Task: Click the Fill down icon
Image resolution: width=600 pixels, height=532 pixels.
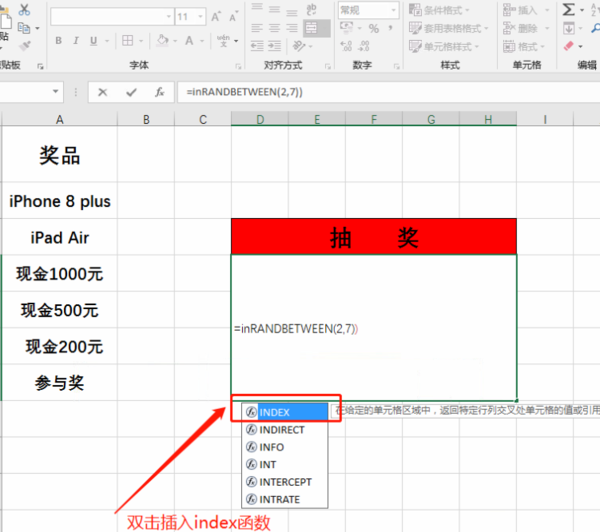Action: (x=569, y=28)
